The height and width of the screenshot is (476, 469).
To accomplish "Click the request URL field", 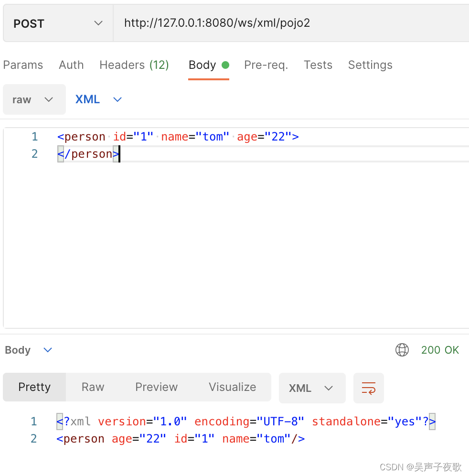I will point(291,23).
